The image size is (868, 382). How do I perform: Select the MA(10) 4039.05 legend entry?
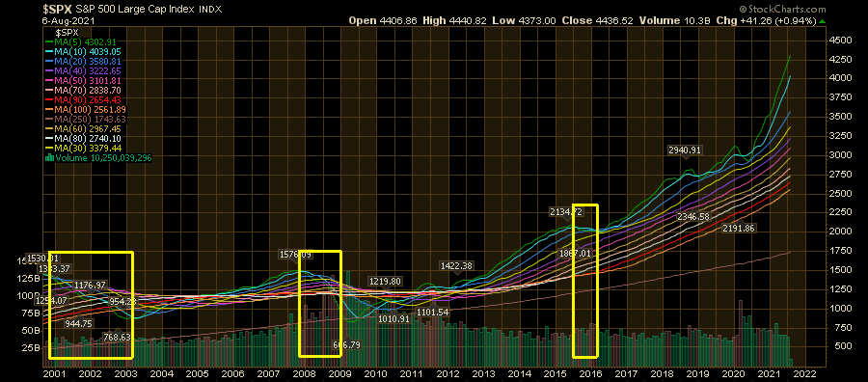[84, 51]
